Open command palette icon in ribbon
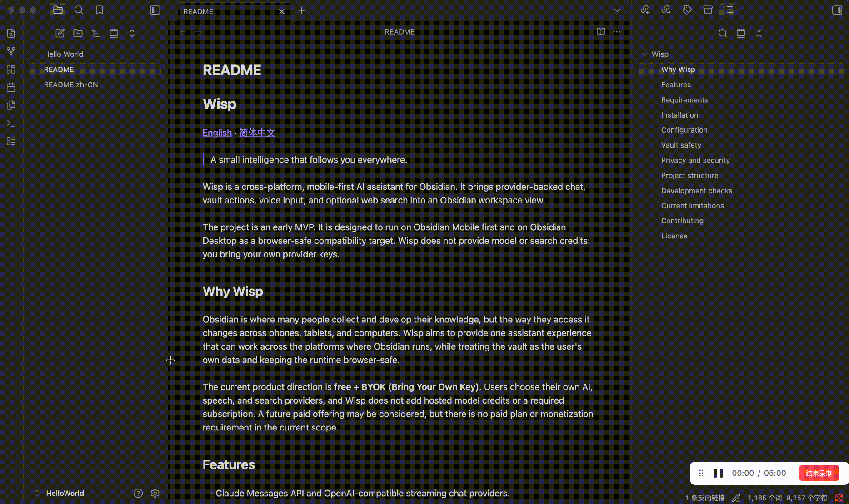Screen dimensions: 849x504 pyautogui.click(x=11, y=123)
